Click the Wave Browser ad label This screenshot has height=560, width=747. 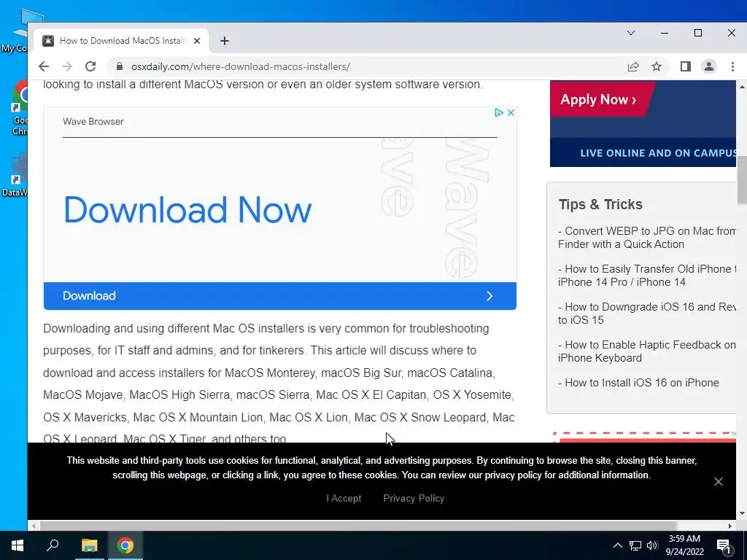pos(93,122)
